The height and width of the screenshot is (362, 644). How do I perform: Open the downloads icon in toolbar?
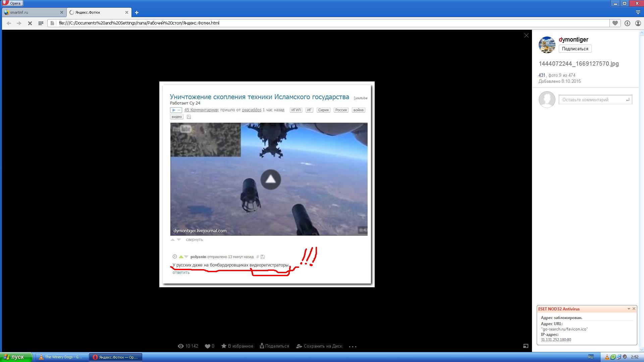[x=627, y=23]
